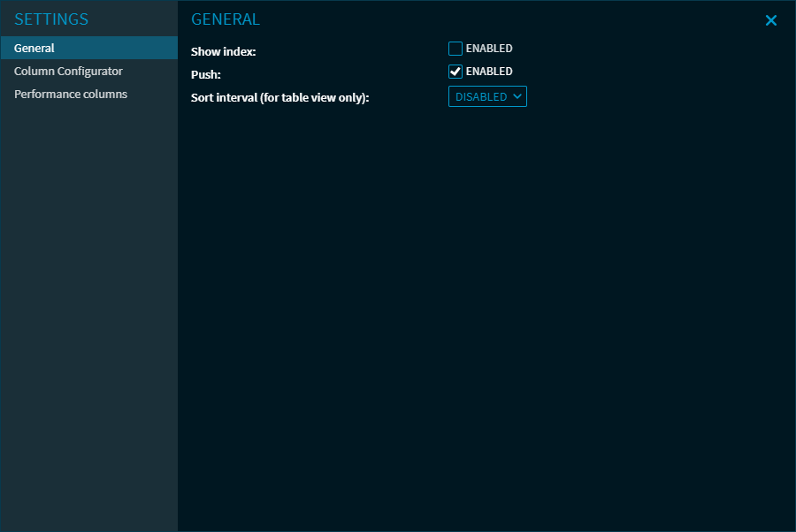Click the empty box icon in Show index row
The width and height of the screenshot is (796, 532).
coord(455,49)
